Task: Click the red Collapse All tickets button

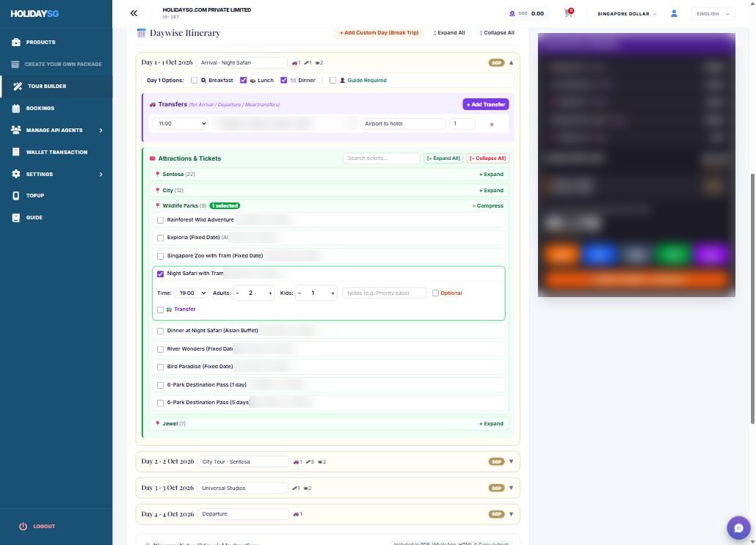Action: [x=487, y=158]
